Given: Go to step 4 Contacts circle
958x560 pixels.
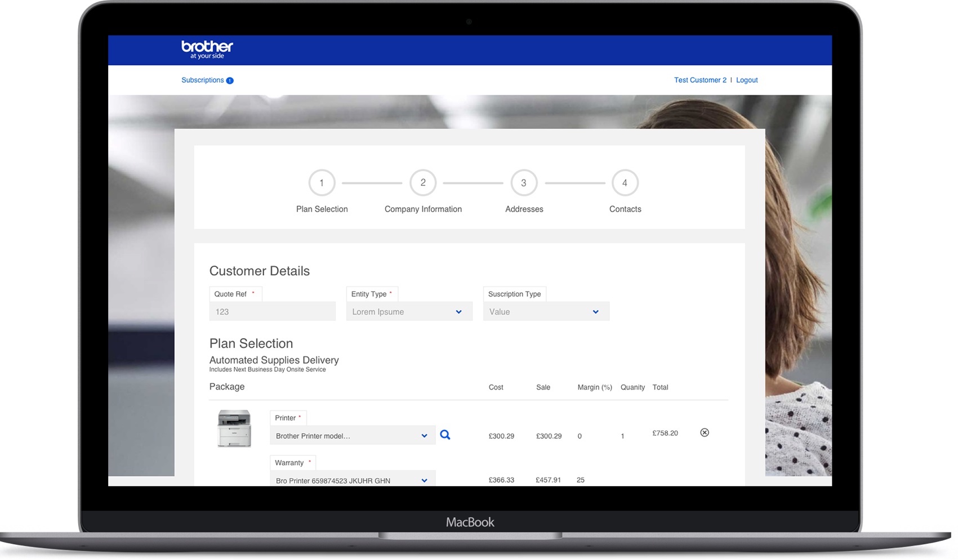Looking at the screenshot, I should coord(625,183).
